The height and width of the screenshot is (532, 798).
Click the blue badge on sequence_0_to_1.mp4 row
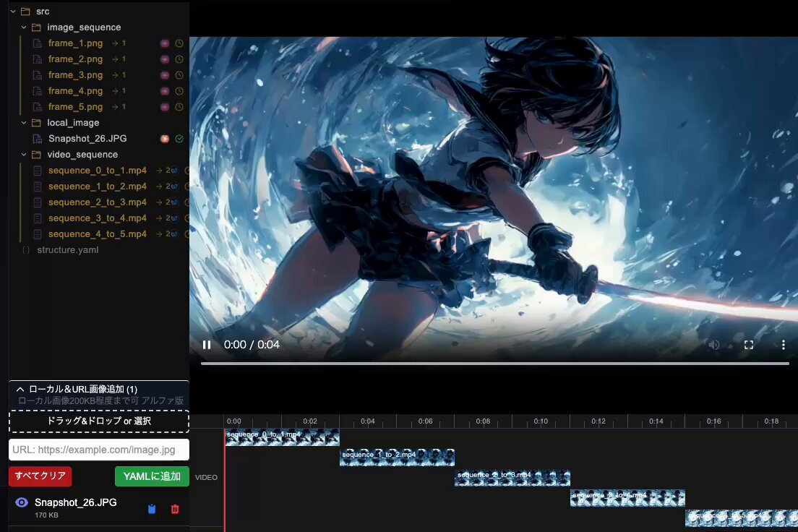(175, 171)
